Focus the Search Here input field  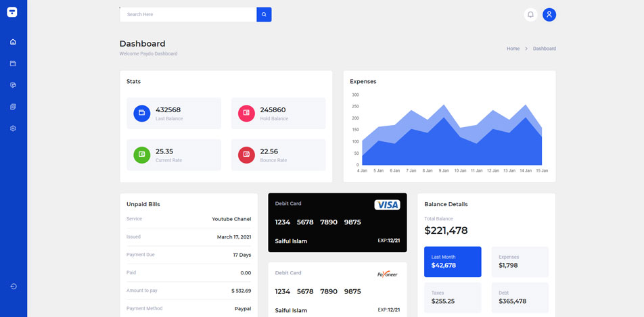tap(188, 14)
